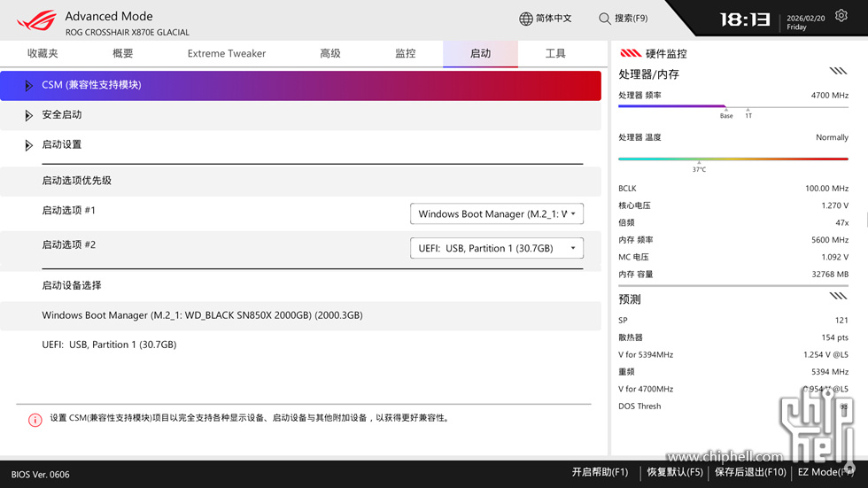
Task: Click the search magnifier icon
Action: [x=605, y=19]
